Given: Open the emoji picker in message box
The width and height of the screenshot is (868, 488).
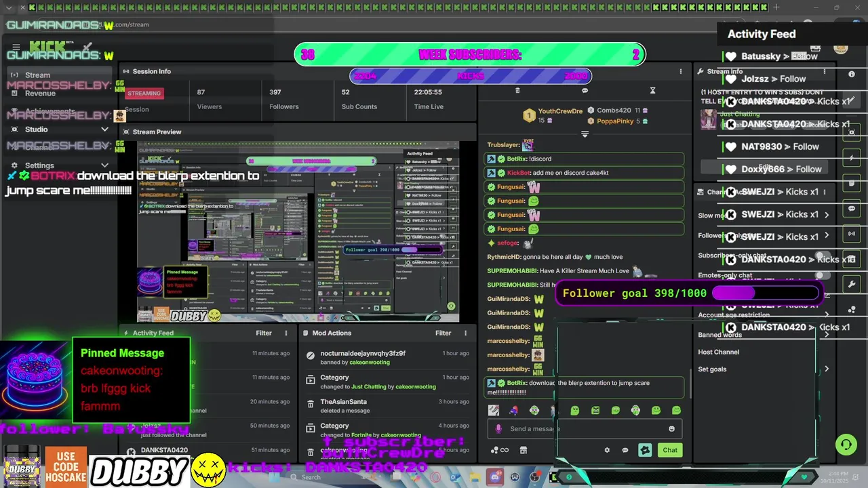Looking at the screenshot, I should [x=672, y=428].
